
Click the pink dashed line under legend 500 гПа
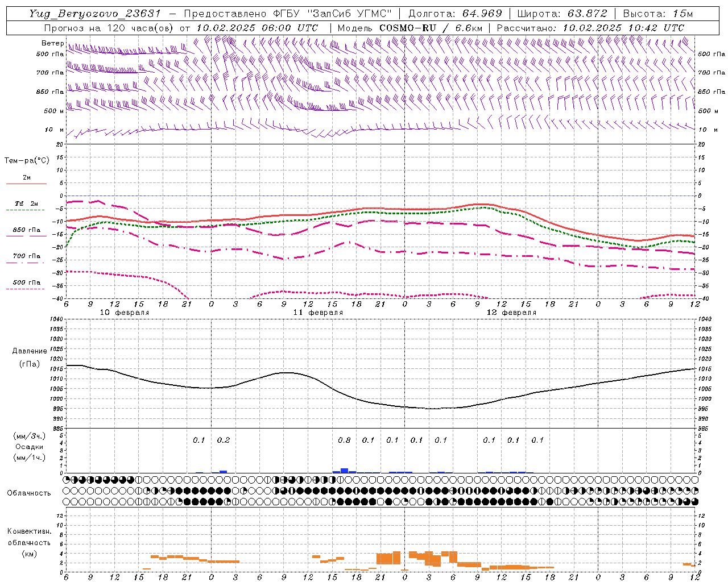pos(26,289)
